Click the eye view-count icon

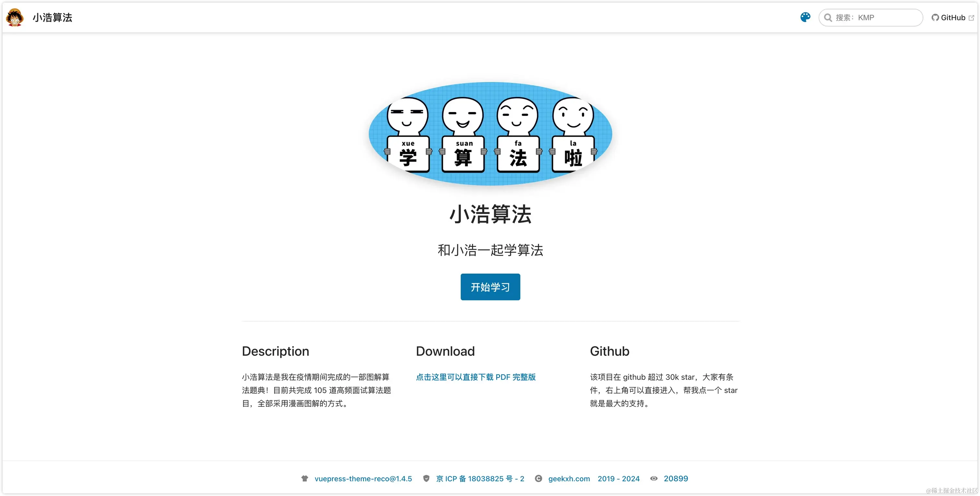[654, 479]
